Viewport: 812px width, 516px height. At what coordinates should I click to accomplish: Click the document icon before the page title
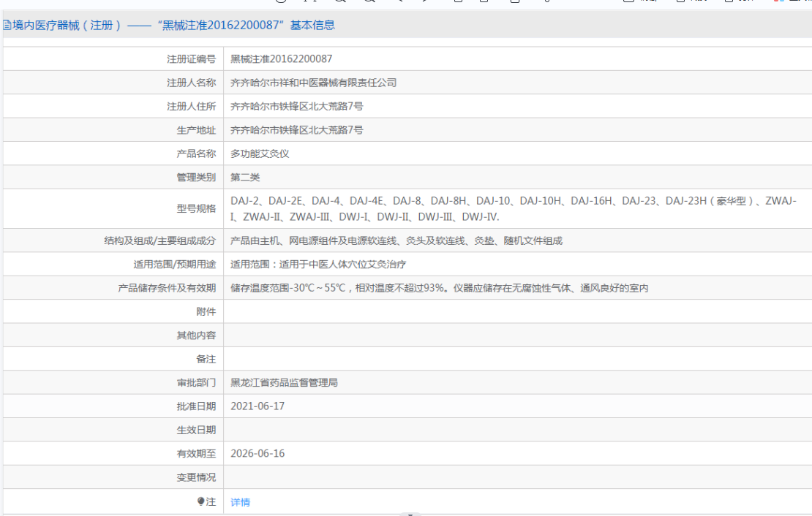point(7,26)
